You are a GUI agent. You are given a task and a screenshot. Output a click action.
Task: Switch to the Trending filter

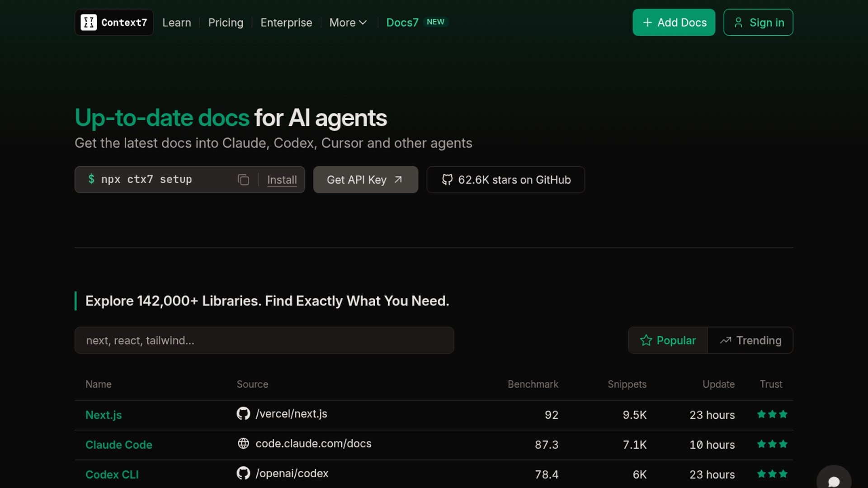(750, 340)
